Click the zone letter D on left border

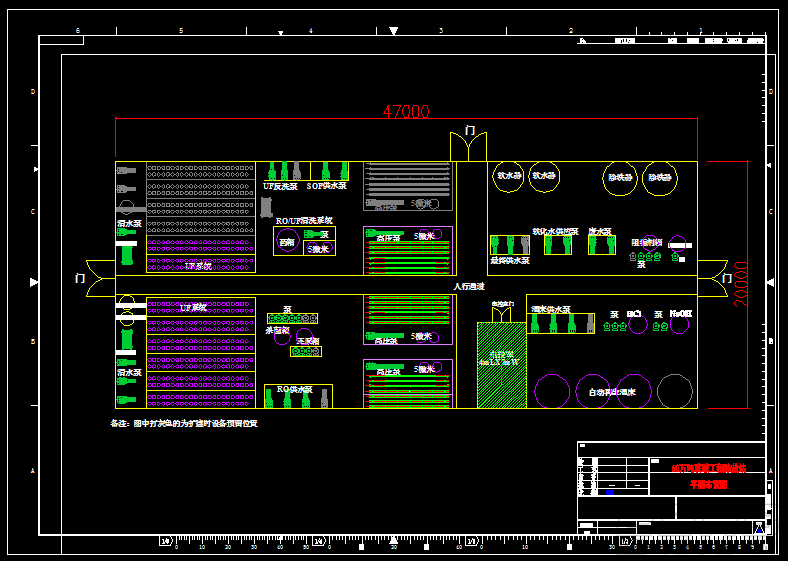[x=33, y=91]
